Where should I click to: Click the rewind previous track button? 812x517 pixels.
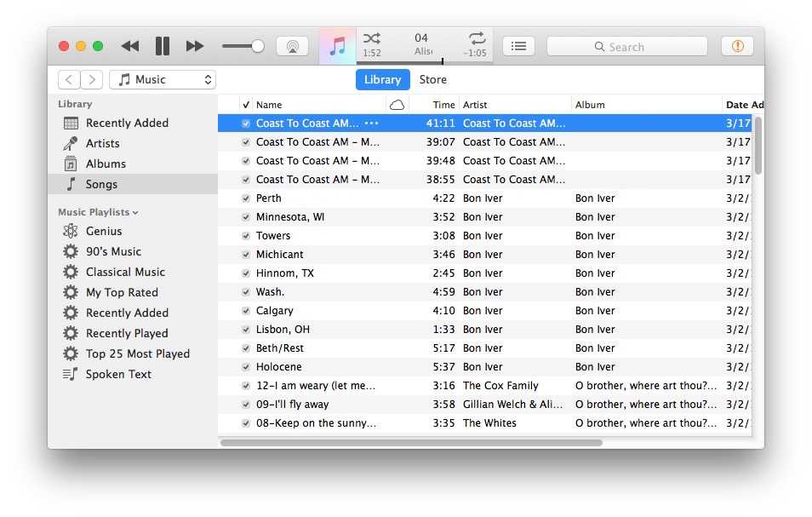tap(130, 47)
